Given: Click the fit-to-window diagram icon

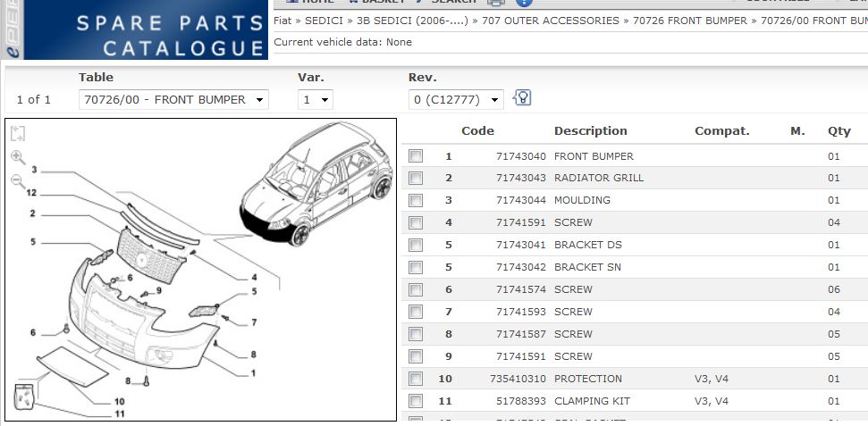Looking at the screenshot, I should coord(18,133).
